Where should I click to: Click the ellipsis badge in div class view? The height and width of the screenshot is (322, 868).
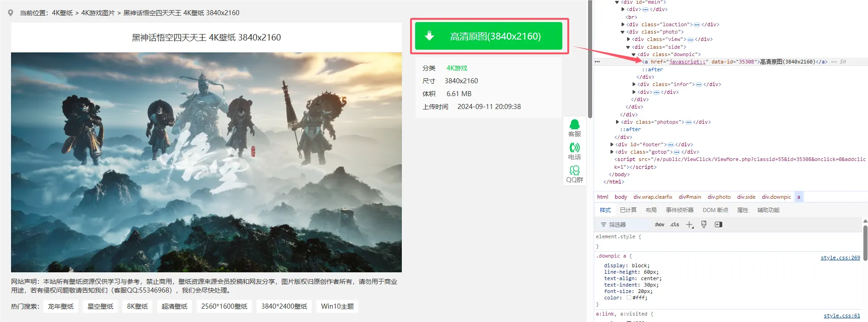click(690, 40)
